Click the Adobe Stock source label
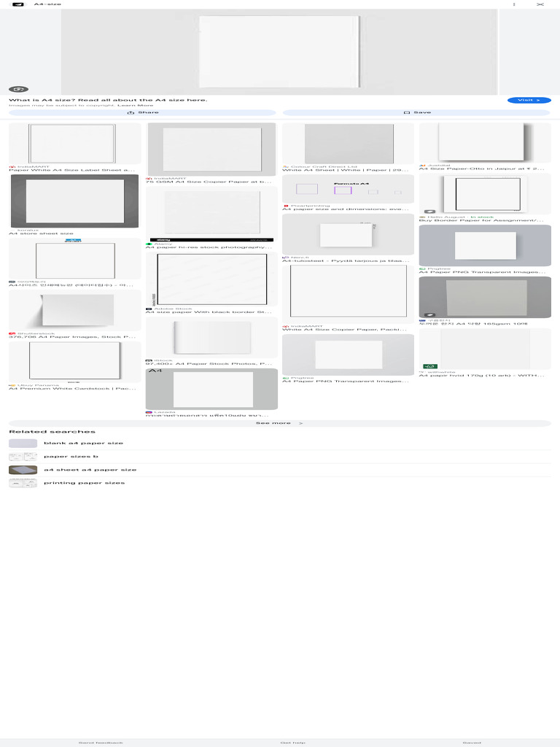The width and height of the screenshot is (560, 747). tap(173, 309)
